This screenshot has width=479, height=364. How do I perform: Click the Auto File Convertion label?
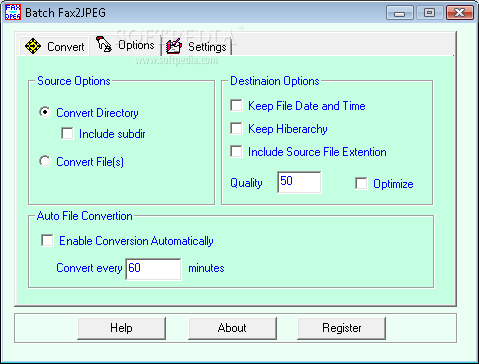pos(85,216)
